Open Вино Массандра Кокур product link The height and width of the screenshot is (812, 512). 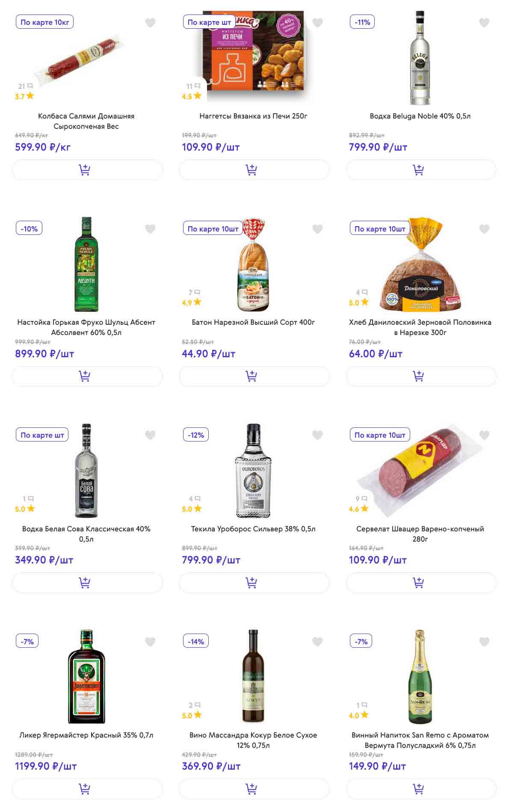(253, 740)
